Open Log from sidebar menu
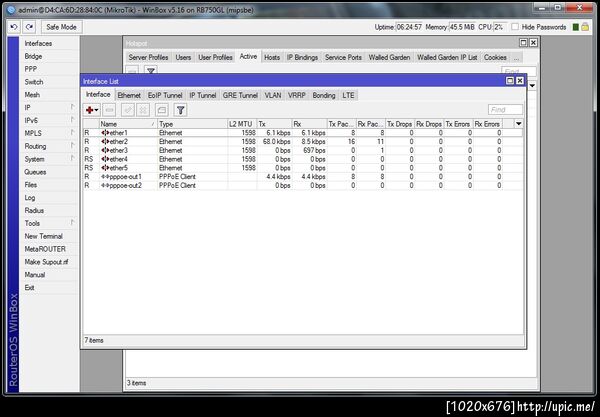The width and height of the screenshot is (600, 417). pyautogui.click(x=30, y=197)
